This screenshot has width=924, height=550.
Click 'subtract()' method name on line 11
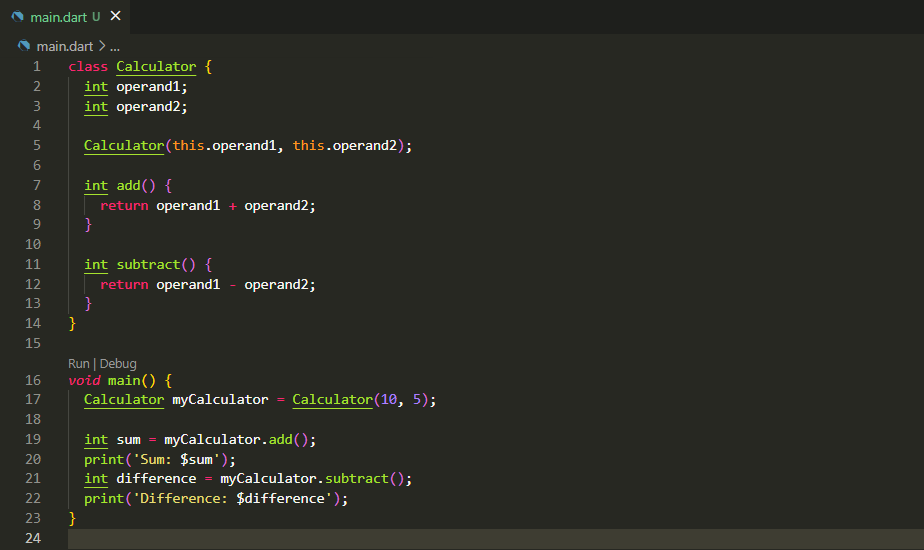[x=156, y=265]
